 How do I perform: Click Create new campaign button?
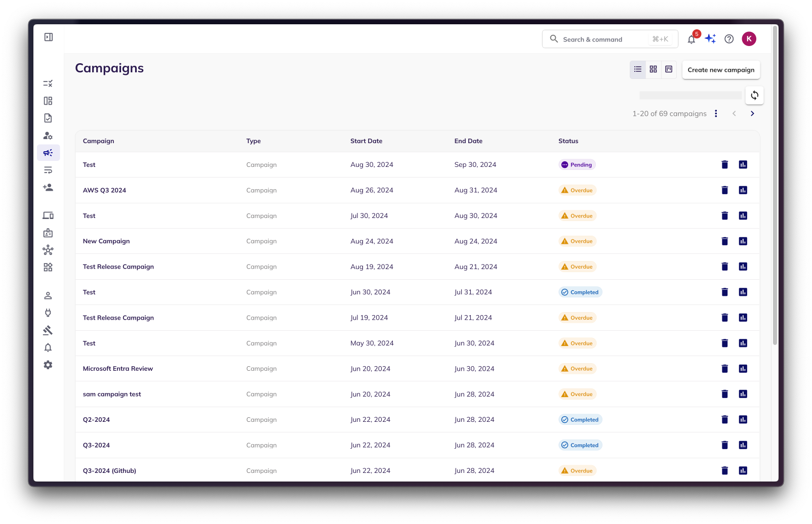pyautogui.click(x=721, y=70)
